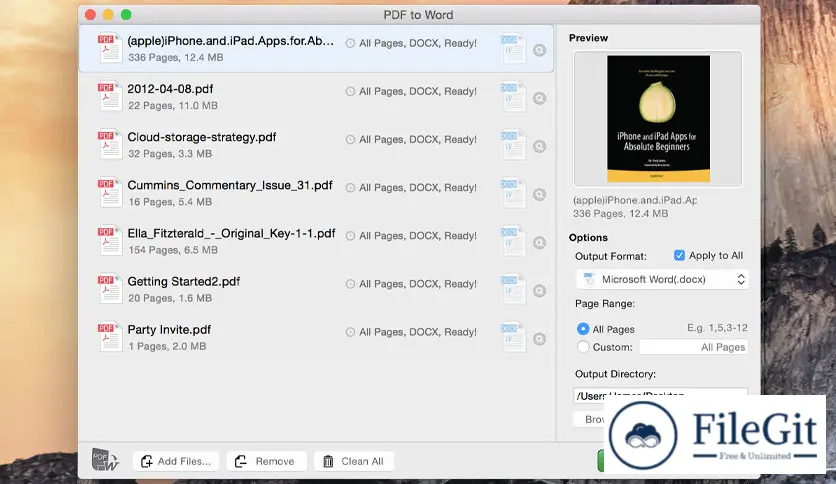Image resolution: width=836 pixels, height=484 pixels.
Task: Select the All Pages radio button
Action: tap(583, 329)
